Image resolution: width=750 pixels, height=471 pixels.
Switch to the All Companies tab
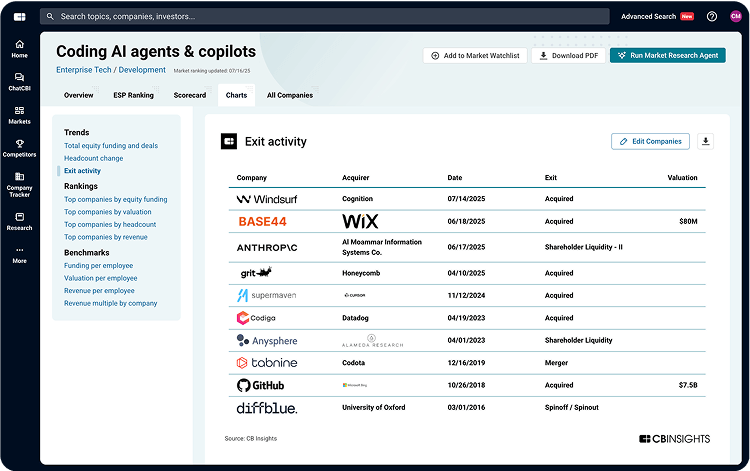(x=289, y=95)
